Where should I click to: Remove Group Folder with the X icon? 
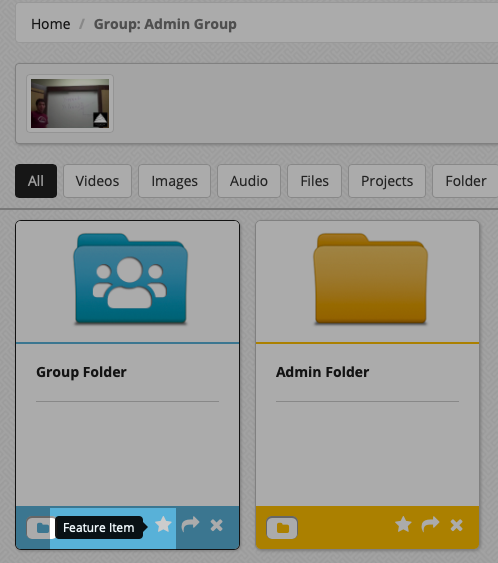(x=217, y=525)
